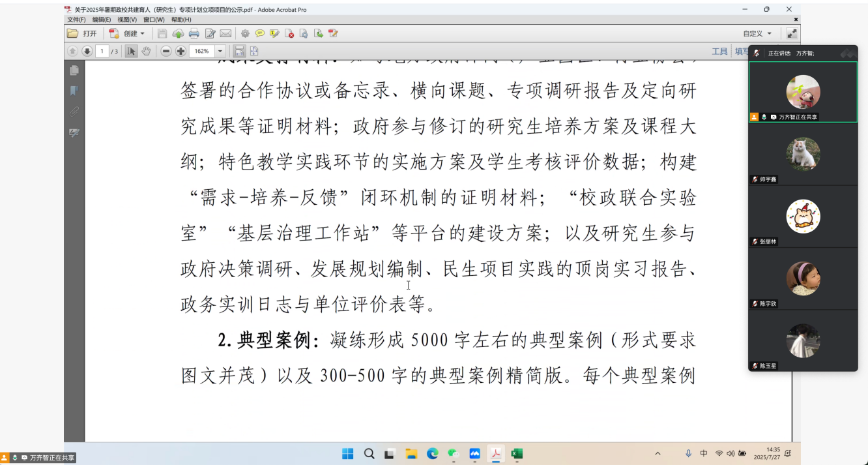Expand the zoom percentage dropdown
This screenshot has width=868, height=465.
point(220,51)
